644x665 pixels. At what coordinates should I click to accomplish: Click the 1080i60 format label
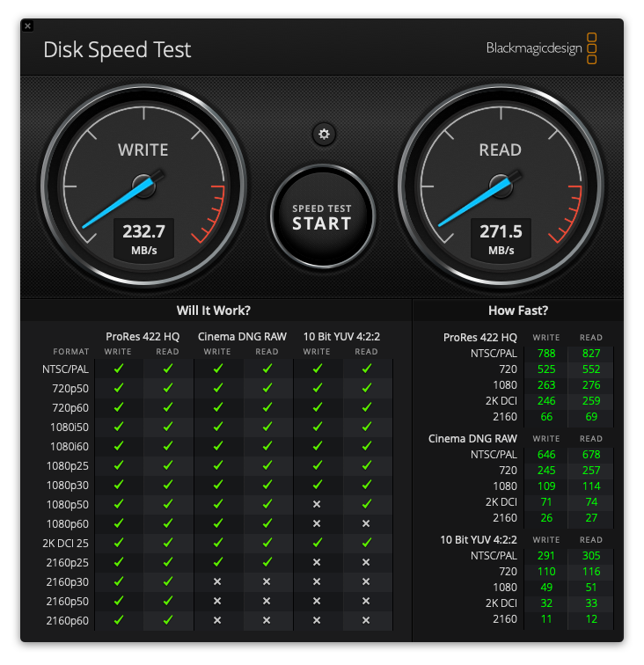coord(70,447)
